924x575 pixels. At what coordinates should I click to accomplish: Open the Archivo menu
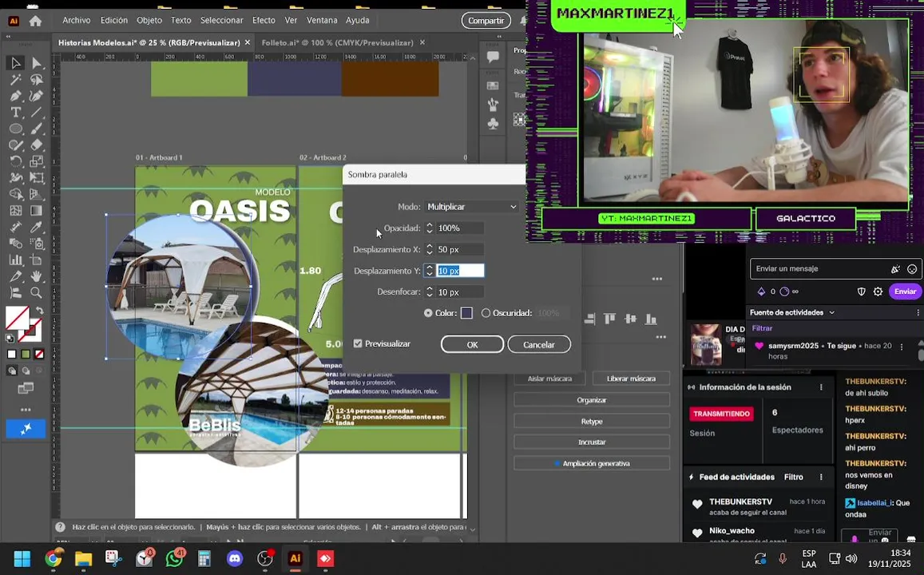pyautogui.click(x=77, y=20)
